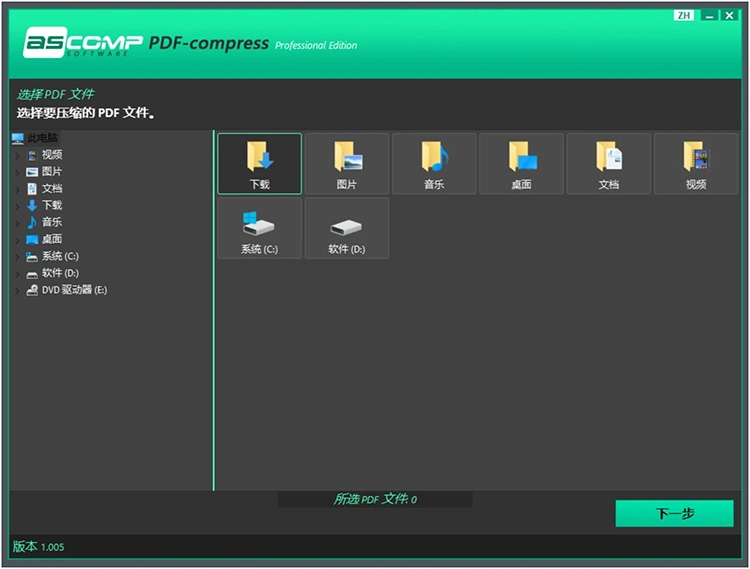The image size is (750, 569).
Task: Expand the 系统 (C:) tree node
Action: tap(17, 257)
